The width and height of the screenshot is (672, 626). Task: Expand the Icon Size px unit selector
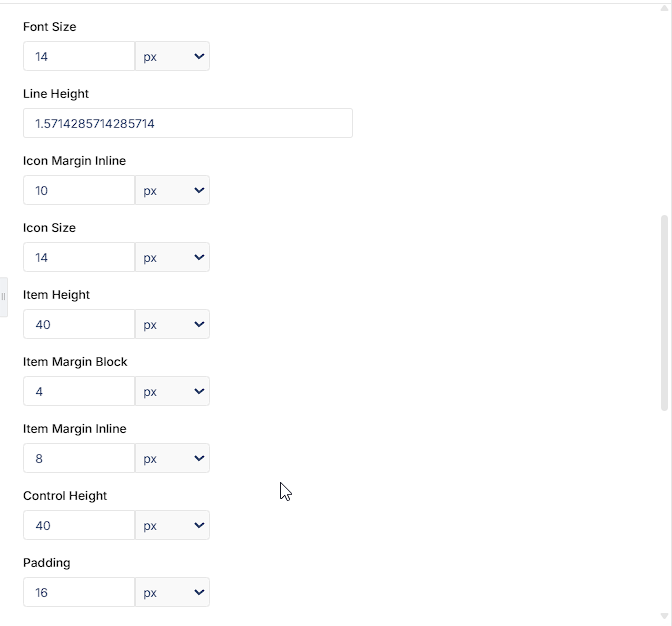point(172,257)
